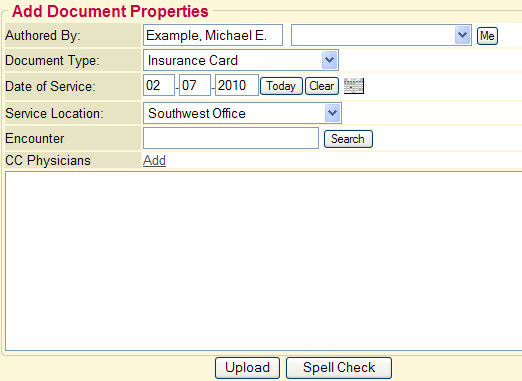The width and height of the screenshot is (522, 381).
Task: Search for an encounter
Action: point(348,139)
